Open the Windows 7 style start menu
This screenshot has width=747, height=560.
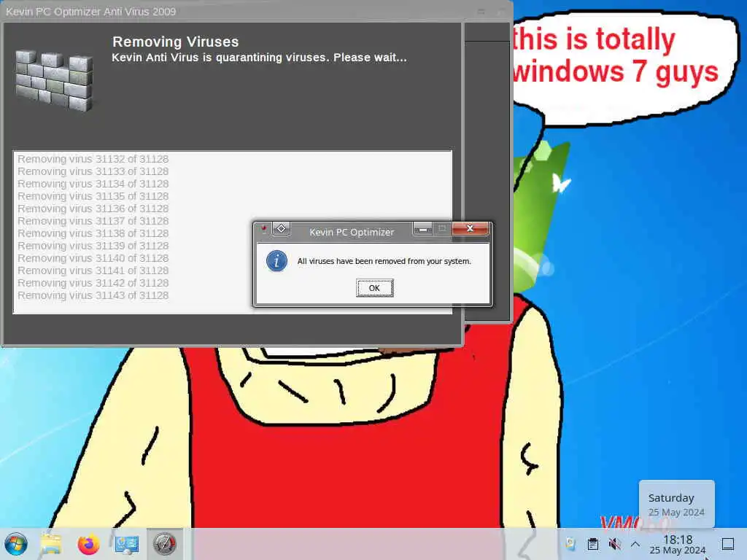16,544
